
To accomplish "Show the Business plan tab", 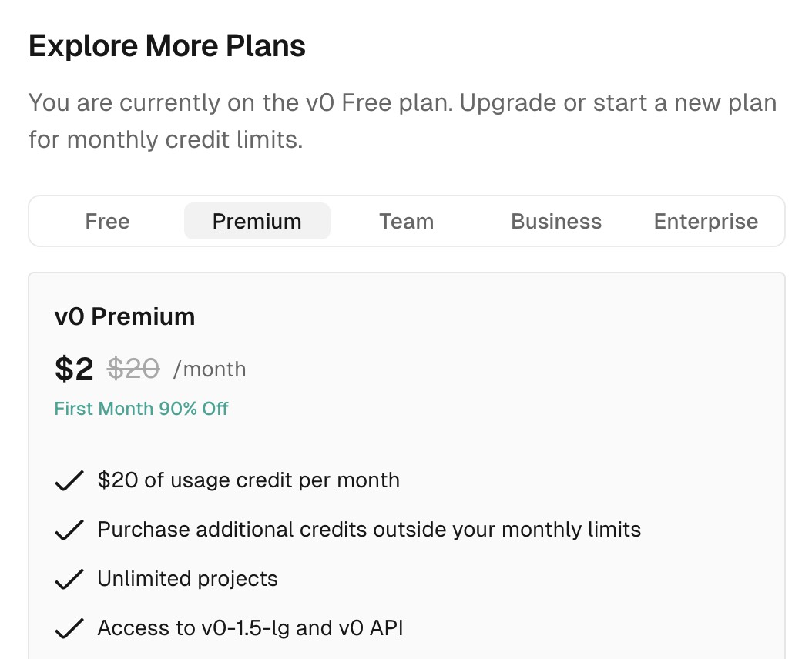I will [555, 222].
